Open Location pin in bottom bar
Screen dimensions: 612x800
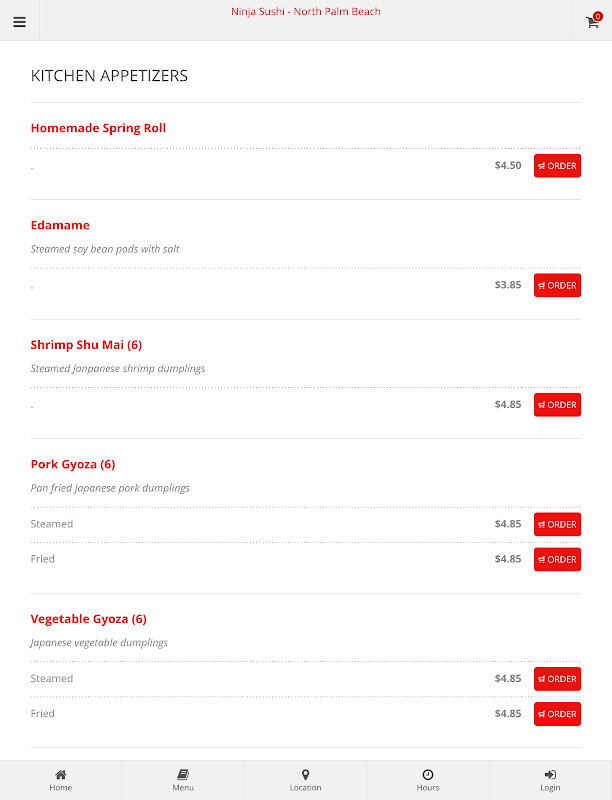point(305,781)
